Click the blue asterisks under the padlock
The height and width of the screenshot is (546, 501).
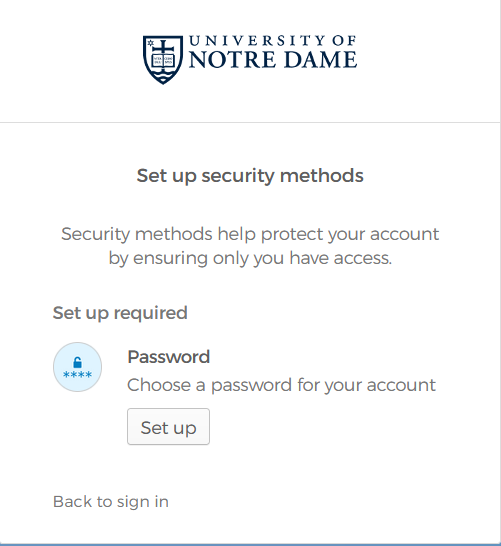point(77,375)
